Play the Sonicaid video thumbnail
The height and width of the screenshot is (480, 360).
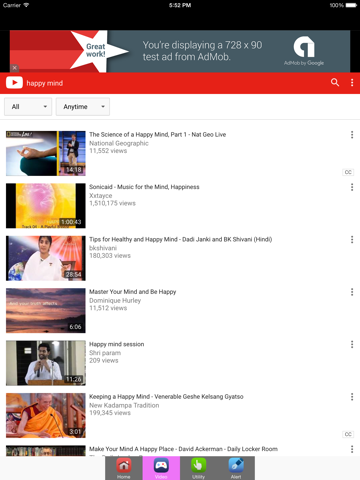[x=46, y=206]
